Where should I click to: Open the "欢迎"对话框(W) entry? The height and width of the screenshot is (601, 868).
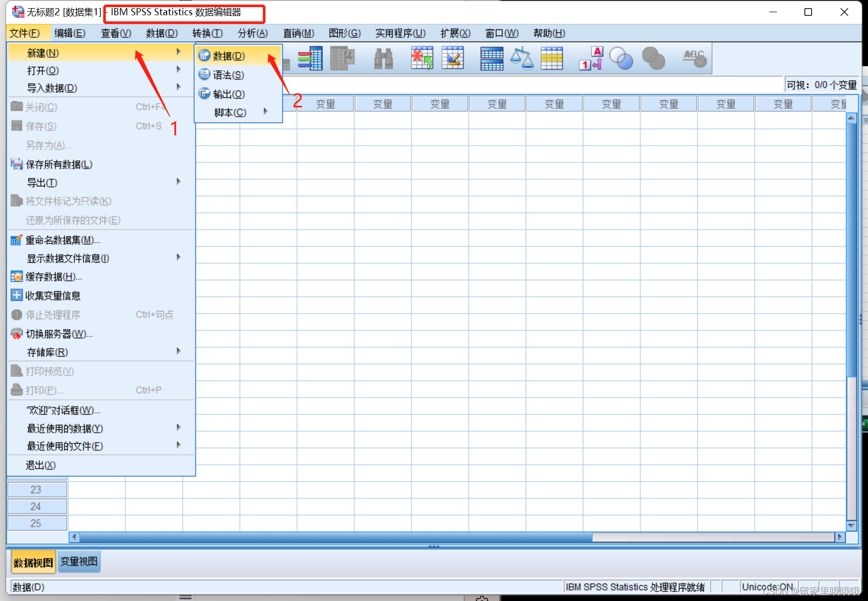[x=101, y=410]
